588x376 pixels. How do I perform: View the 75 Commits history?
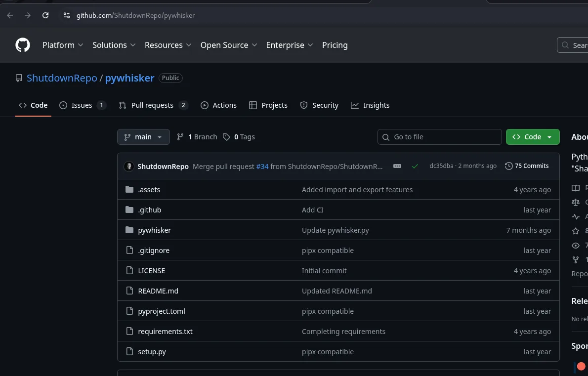527,166
